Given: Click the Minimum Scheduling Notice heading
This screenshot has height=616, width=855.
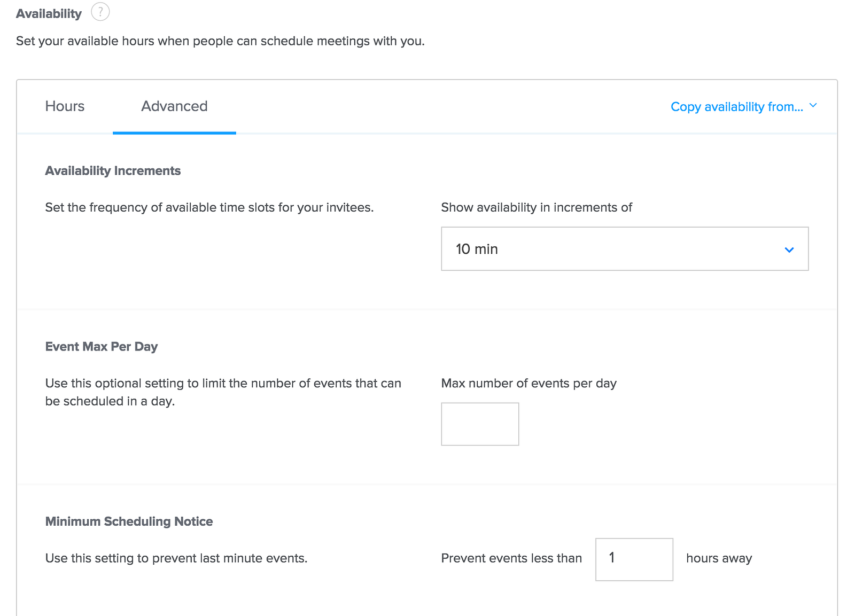Looking at the screenshot, I should tap(129, 521).
